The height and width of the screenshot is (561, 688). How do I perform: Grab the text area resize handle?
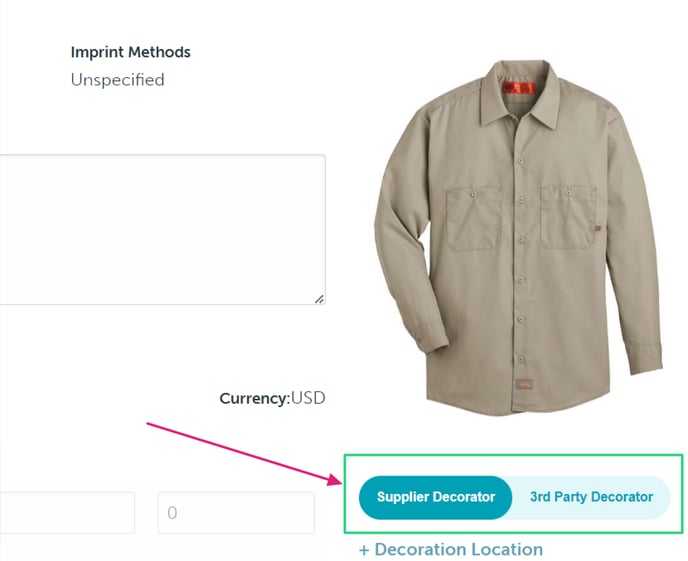point(319,298)
